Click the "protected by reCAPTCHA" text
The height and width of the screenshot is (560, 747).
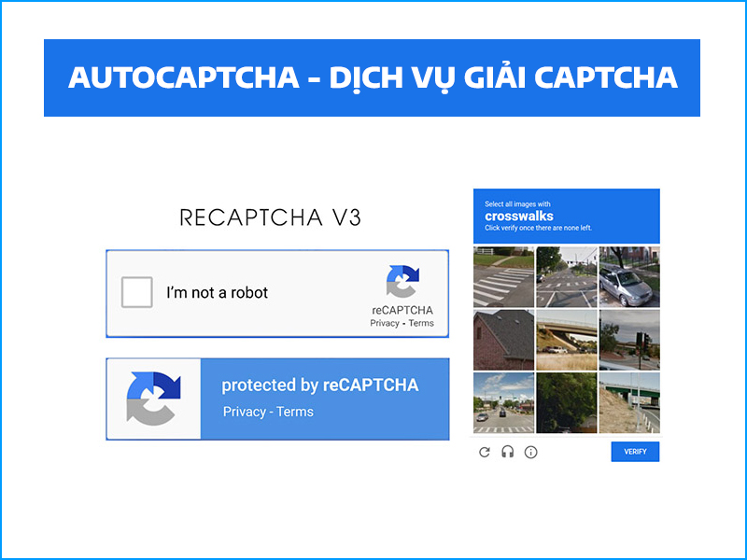320,385
